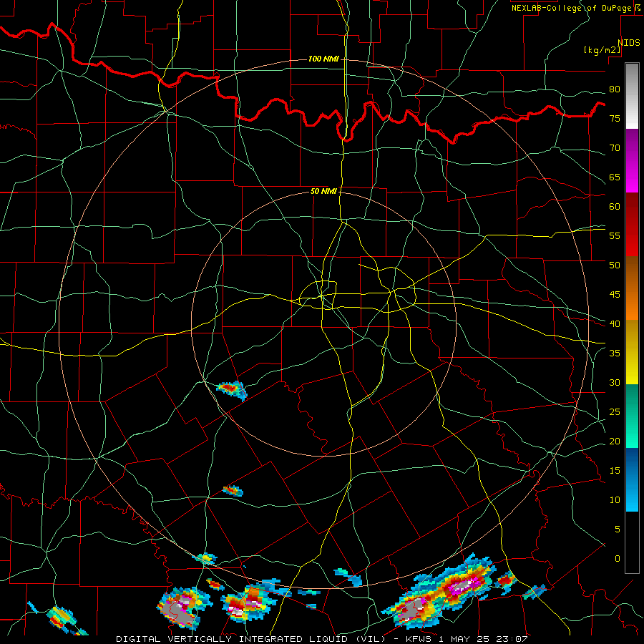Click the scale value 0

pyautogui.click(x=618, y=559)
